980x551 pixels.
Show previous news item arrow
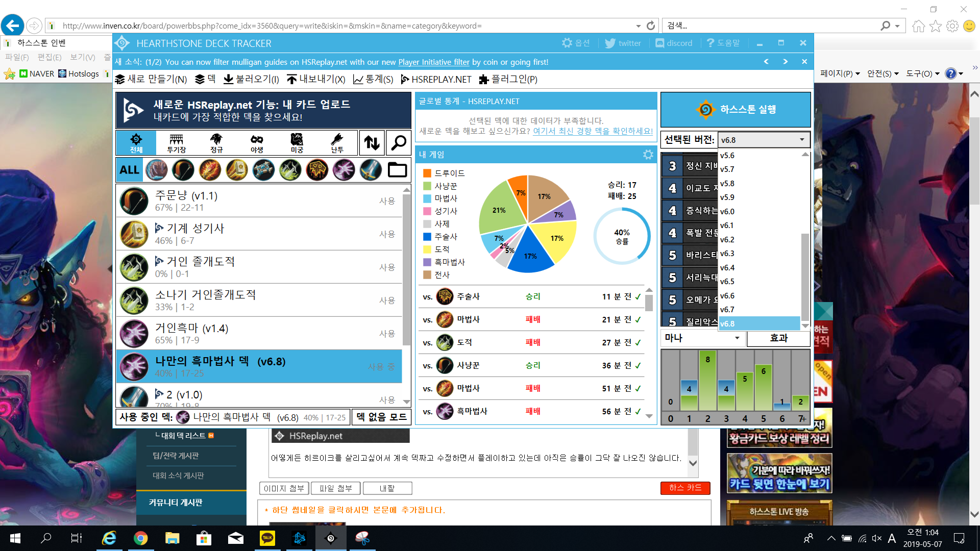tap(766, 62)
